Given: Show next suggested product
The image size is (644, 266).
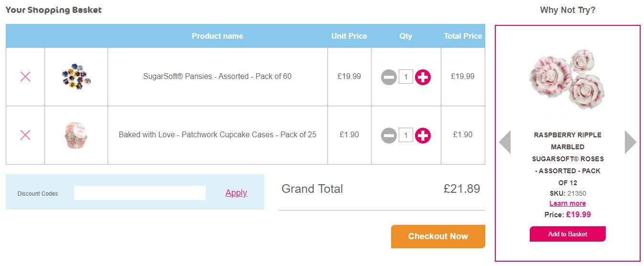Looking at the screenshot, I should click(x=630, y=142).
